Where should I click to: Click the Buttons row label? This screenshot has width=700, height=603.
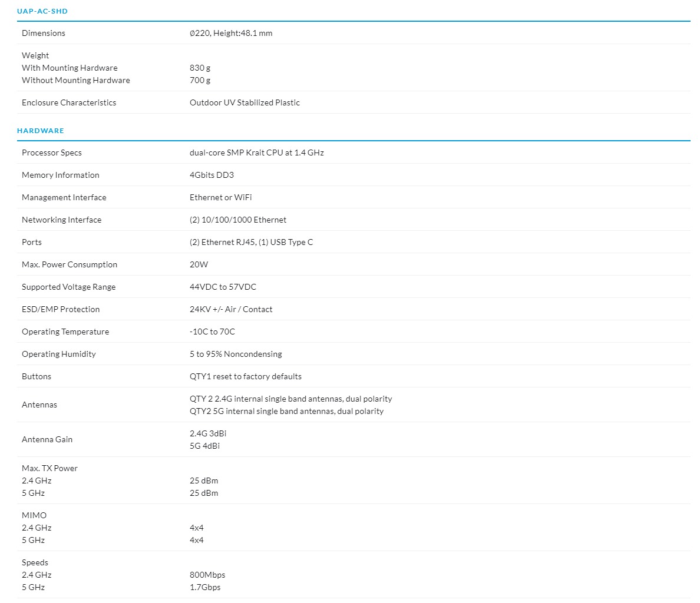[36, 376]
